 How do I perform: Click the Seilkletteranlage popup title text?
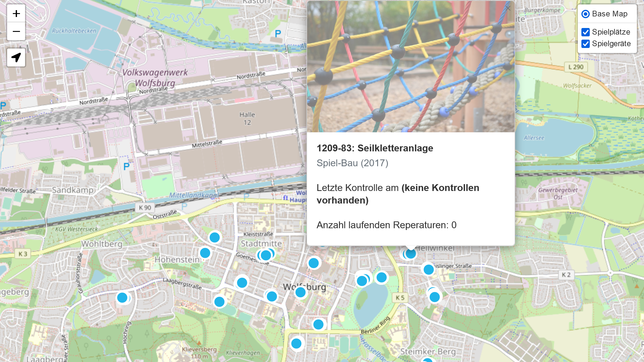[375, 148]
